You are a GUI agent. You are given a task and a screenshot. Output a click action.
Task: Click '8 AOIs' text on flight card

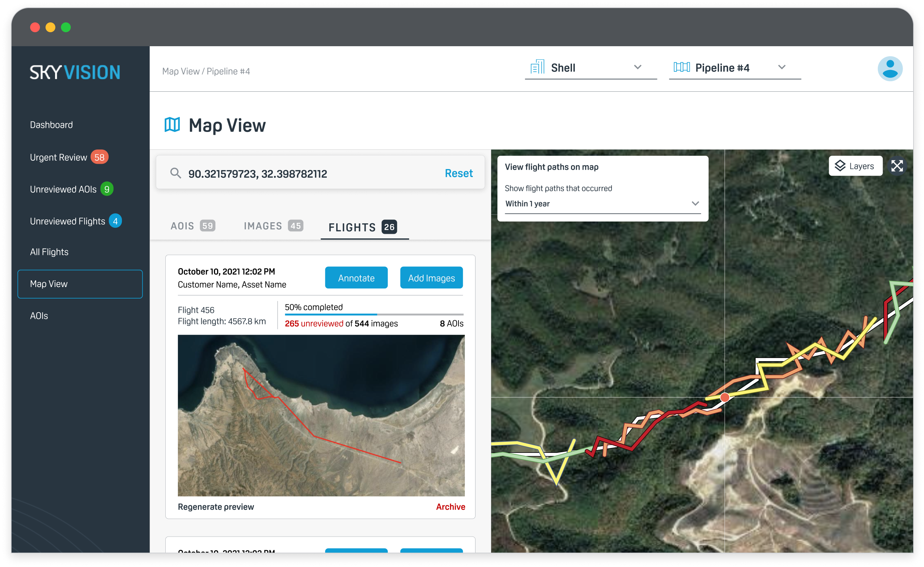click(451, 324)
